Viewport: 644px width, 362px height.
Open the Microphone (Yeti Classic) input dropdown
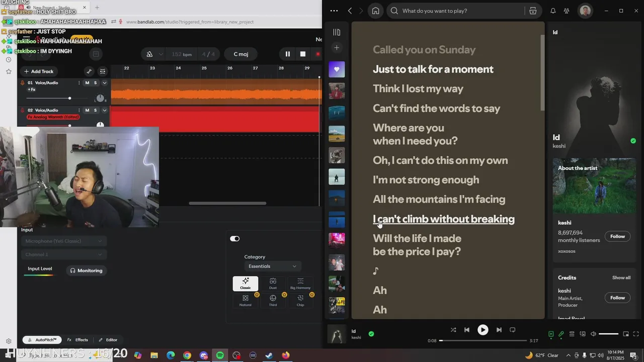pyautogui.click(x=64, y=241)
